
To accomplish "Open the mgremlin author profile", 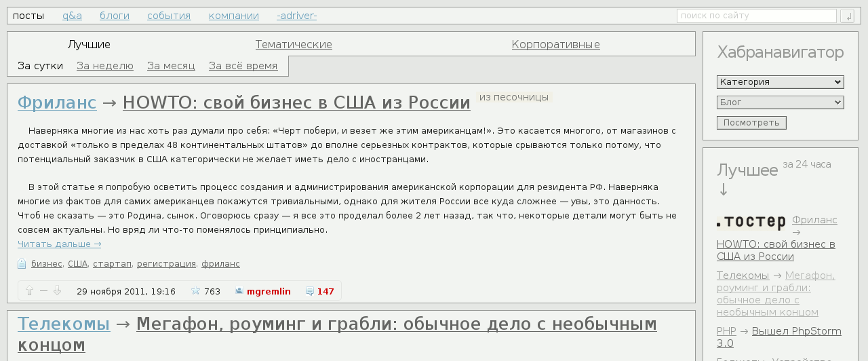I will click(269, 292).
